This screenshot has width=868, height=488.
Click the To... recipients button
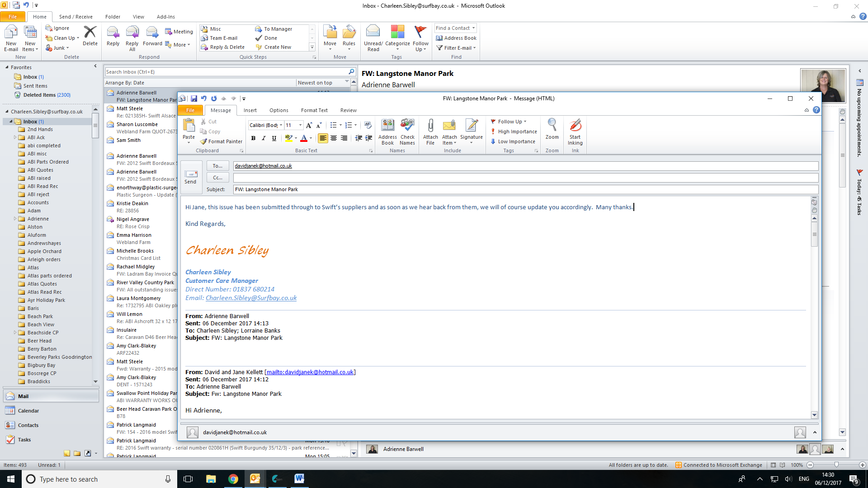(217, 166)
